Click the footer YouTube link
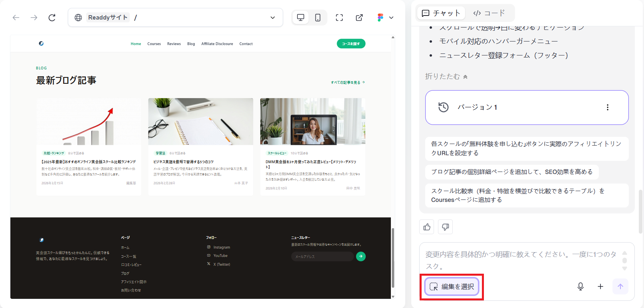Viewport: 644px width, 308px height. pos(217,256)
